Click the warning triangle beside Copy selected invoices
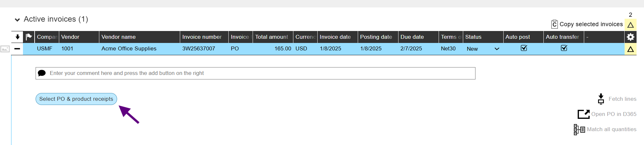The image size is (644, 145). pos(630,25)
